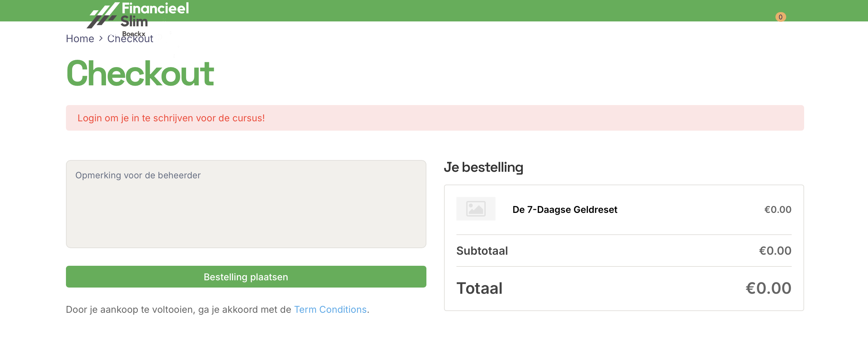Open the Term Conditions link
Viewport: 868px width, 338px height.
click(x=330, y=309)
